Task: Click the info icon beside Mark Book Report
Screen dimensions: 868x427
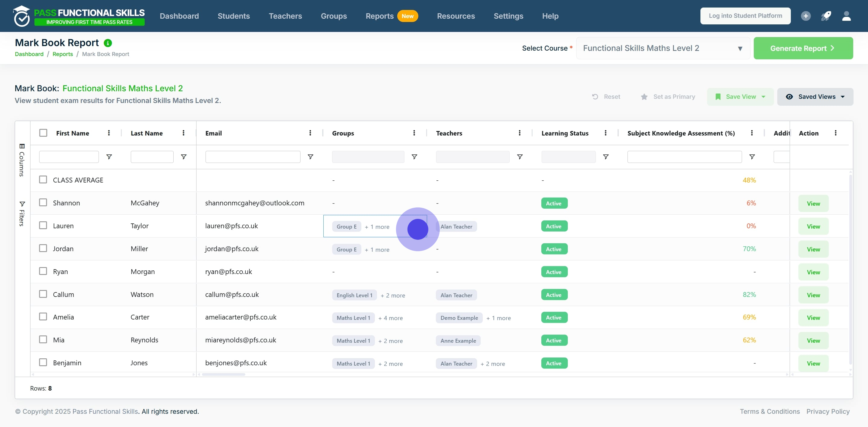Action: 108,43
